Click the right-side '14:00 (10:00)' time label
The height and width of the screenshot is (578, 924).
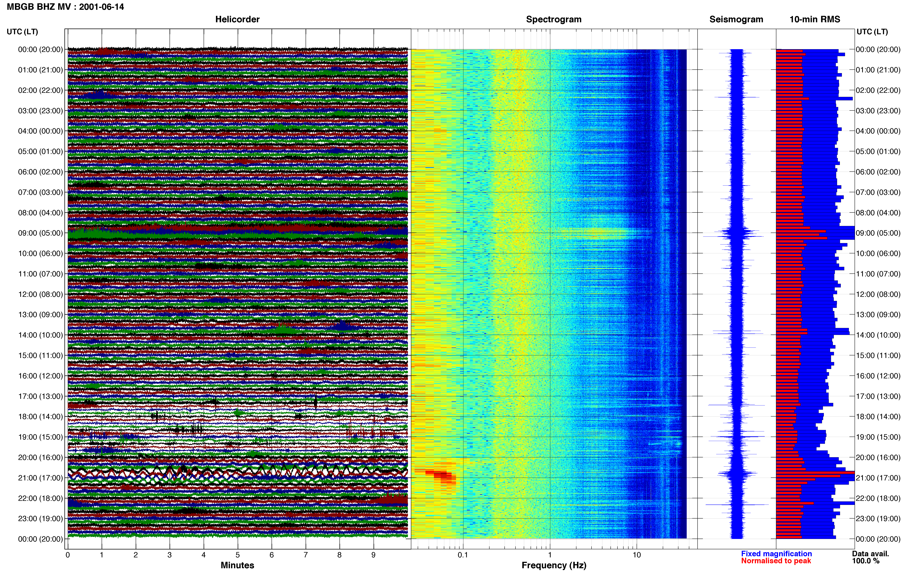click(x=878, y=335)
